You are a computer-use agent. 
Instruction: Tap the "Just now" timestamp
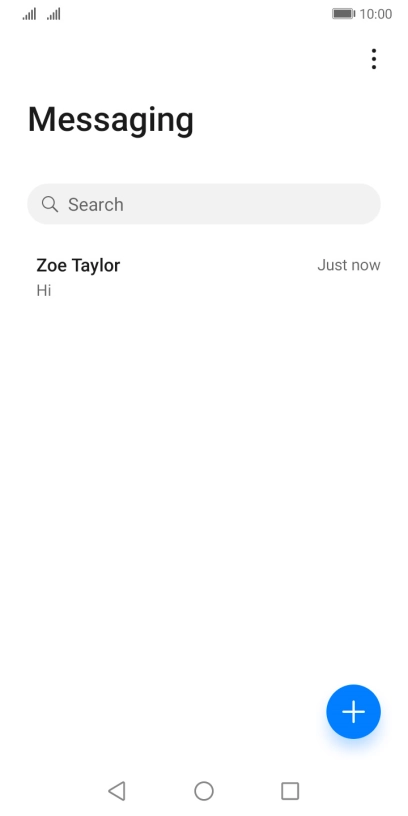pos(349,265)
